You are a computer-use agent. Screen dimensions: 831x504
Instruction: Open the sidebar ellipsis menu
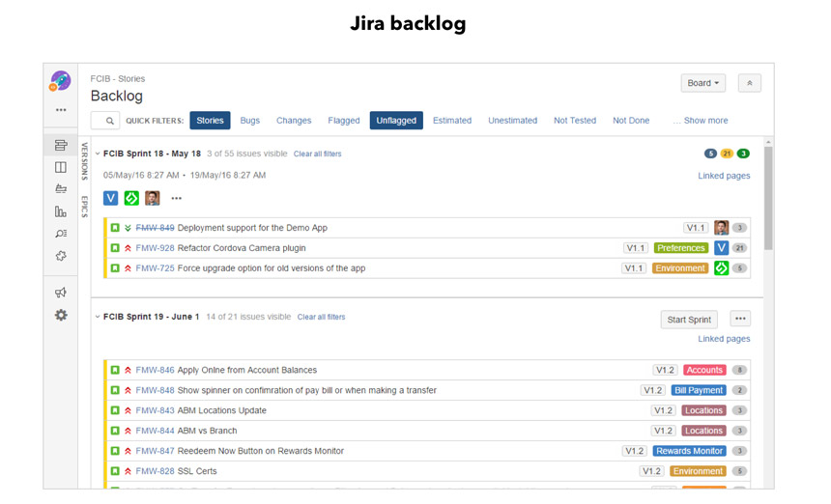point(61,110)
